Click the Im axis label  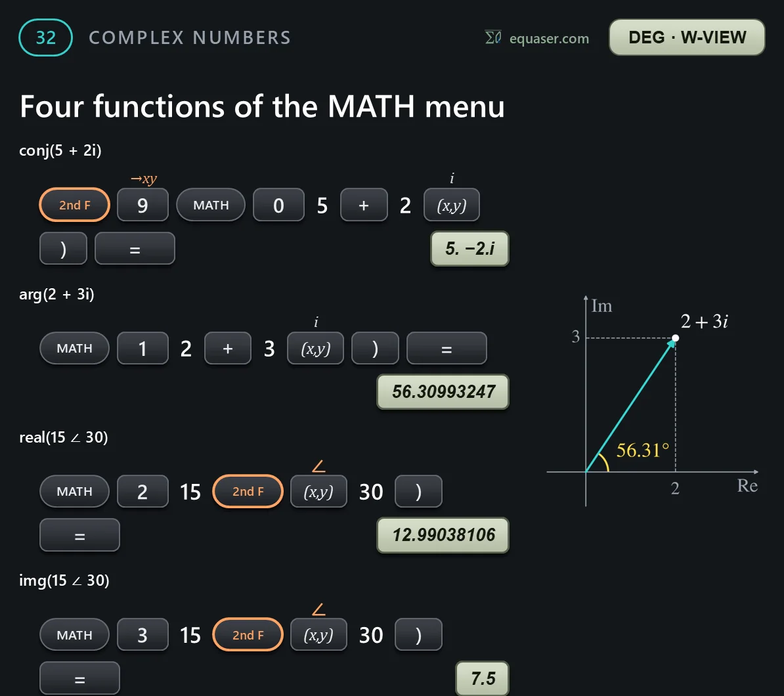[601, 306]
